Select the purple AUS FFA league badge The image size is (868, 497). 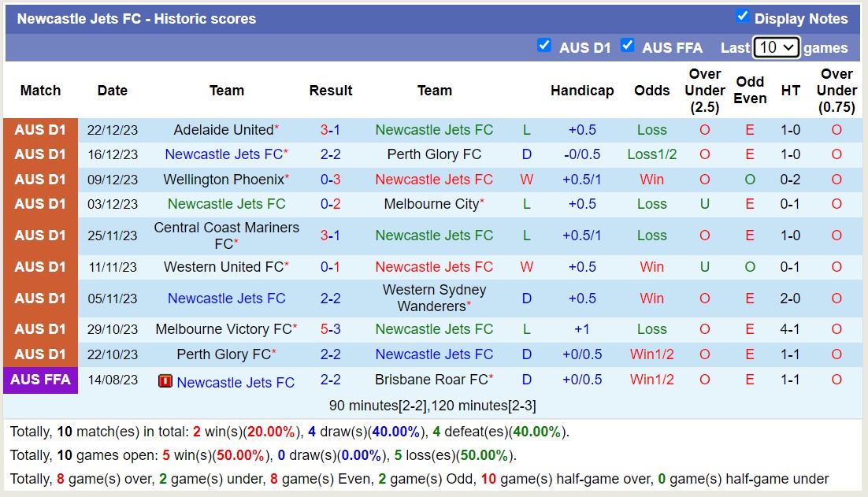tap(40, 380)
